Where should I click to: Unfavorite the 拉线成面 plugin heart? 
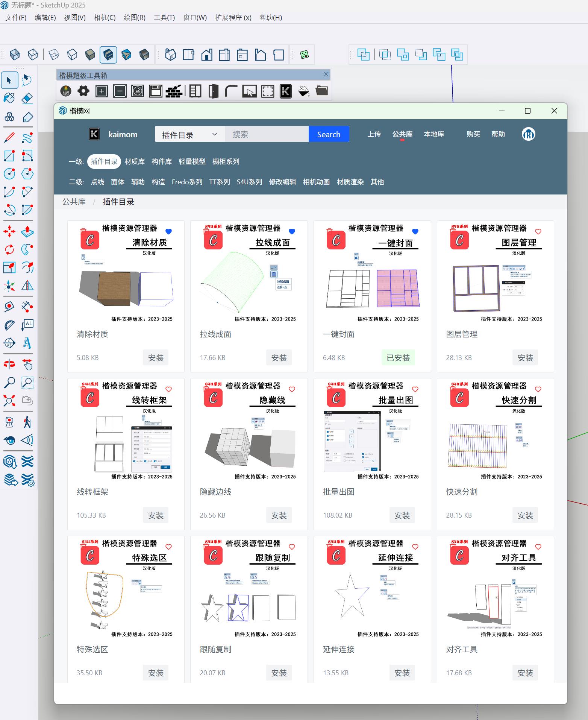pyautogui.click(x=292, y=231)
